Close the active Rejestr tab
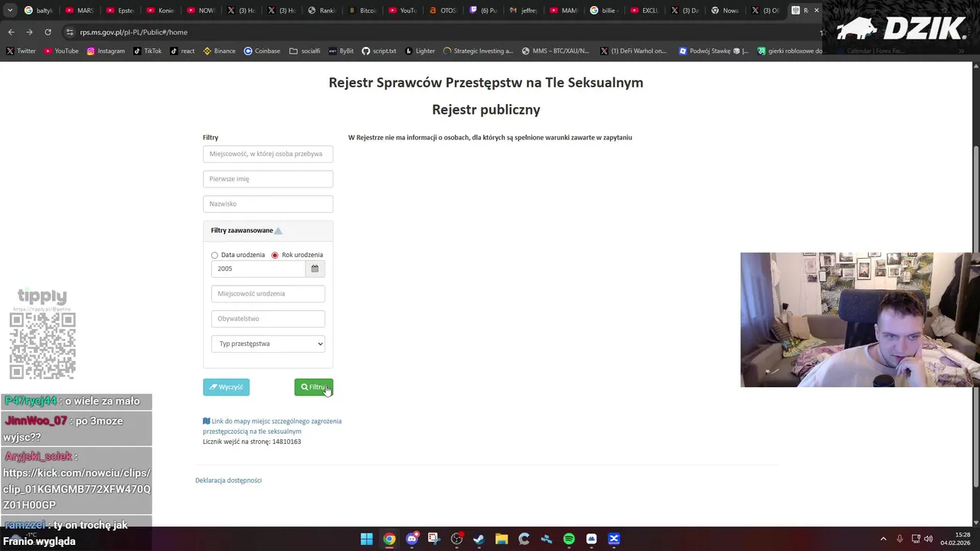This screenshot has height=551, width=980. (x=816, y=11)
